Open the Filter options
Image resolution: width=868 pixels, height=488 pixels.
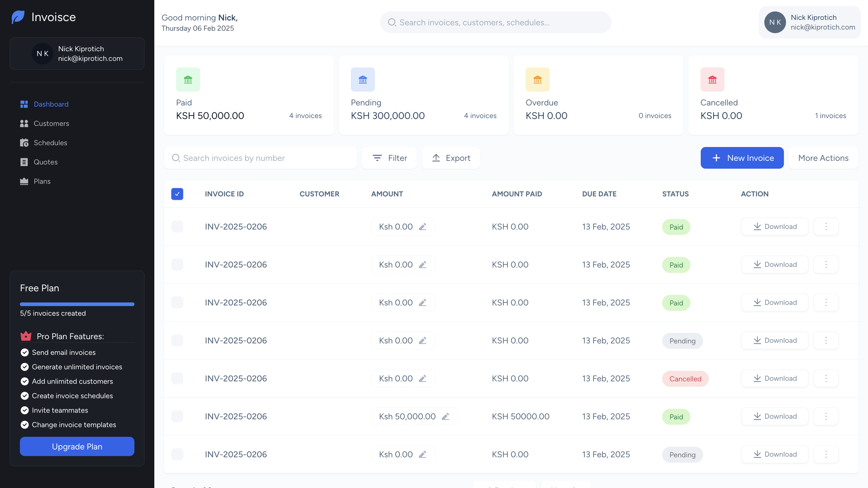[389, 158]
